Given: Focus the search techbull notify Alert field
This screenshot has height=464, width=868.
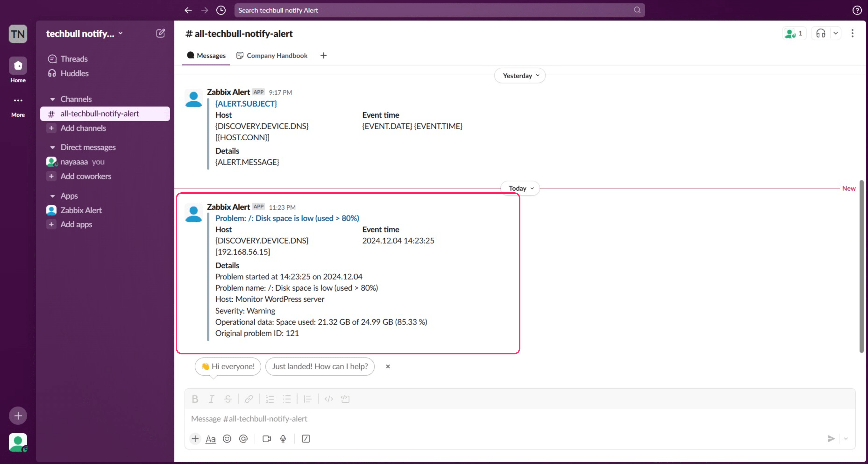Looking at the screenshot, I should [x=435, y=10].
